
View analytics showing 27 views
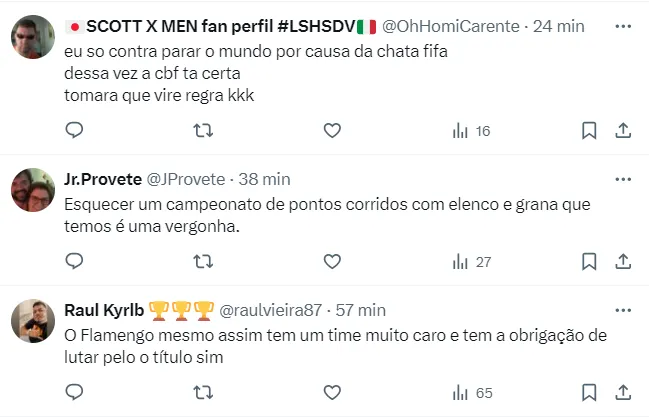(x=472, y=261)
